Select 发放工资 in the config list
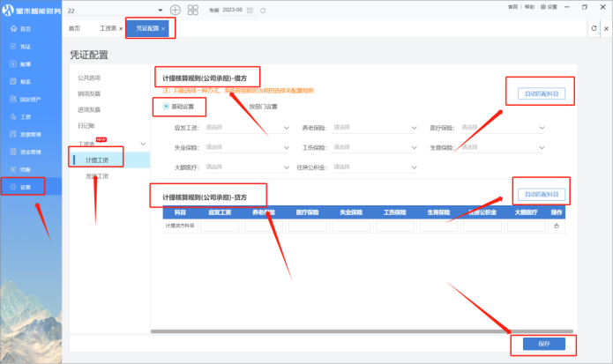 (98, 176)
